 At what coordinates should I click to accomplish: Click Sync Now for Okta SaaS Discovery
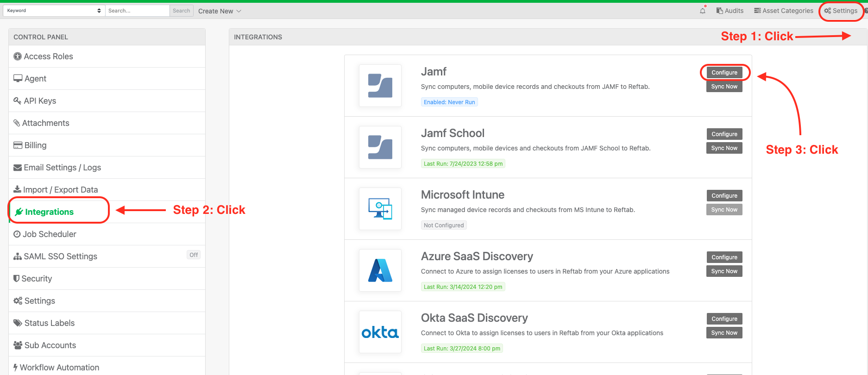[724, 333]
